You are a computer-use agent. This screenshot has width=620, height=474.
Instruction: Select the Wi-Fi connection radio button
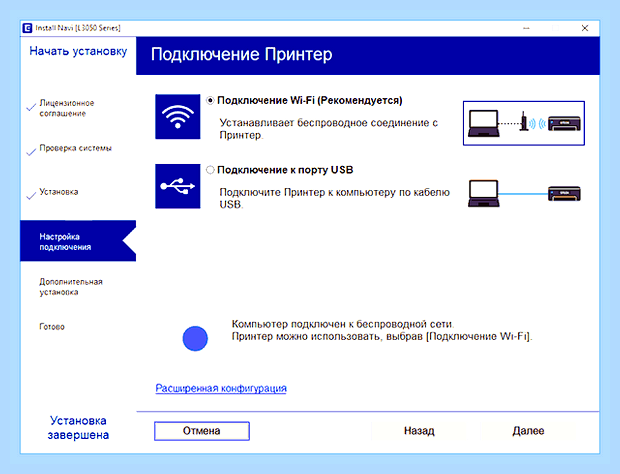[x=210, y=101]
